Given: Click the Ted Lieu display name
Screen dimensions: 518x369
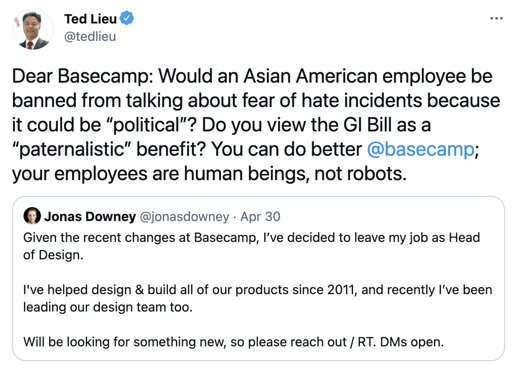Looking at the screenshot, I should pos(90,19).
